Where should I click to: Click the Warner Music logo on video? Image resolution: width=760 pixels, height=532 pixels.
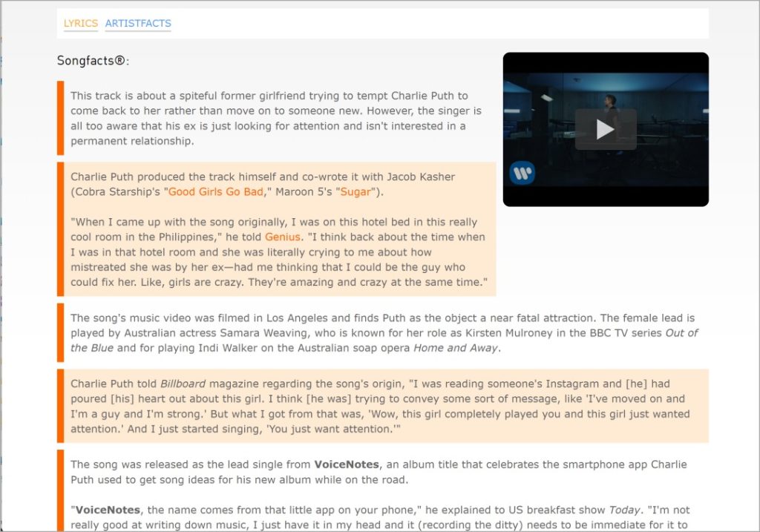click(x=522, y=173)
